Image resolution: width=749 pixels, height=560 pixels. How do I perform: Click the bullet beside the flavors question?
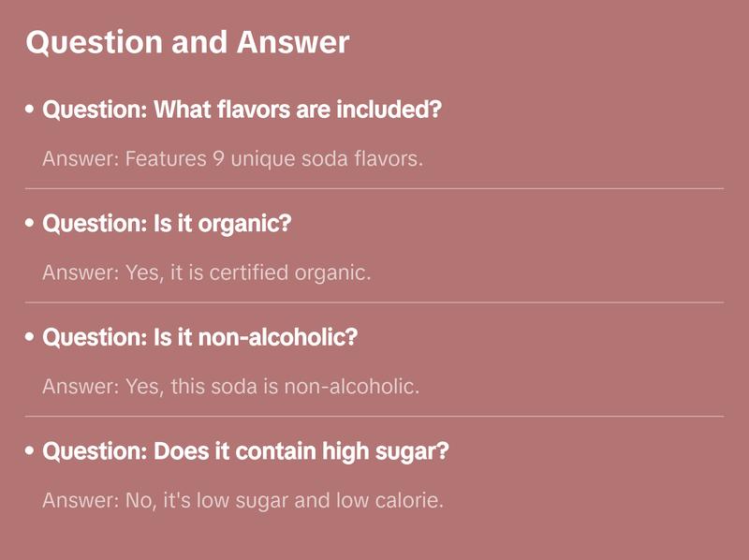(30, 111)
